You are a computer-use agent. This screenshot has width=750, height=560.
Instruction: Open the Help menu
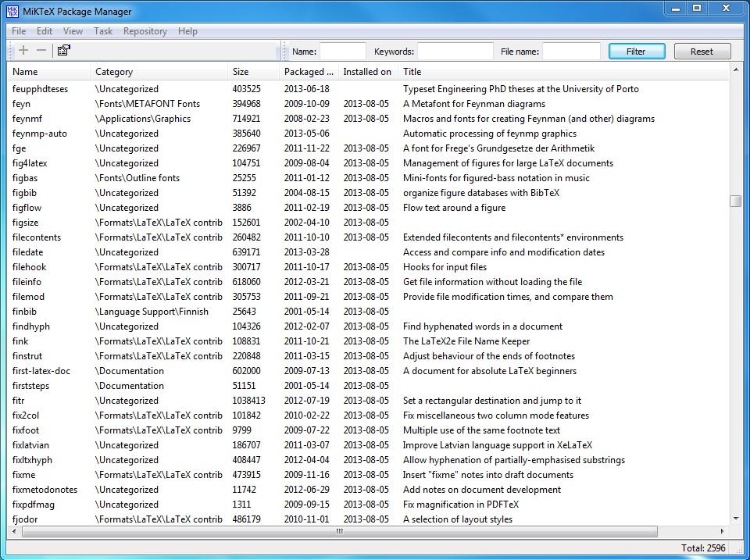click(x=187, y=31)
